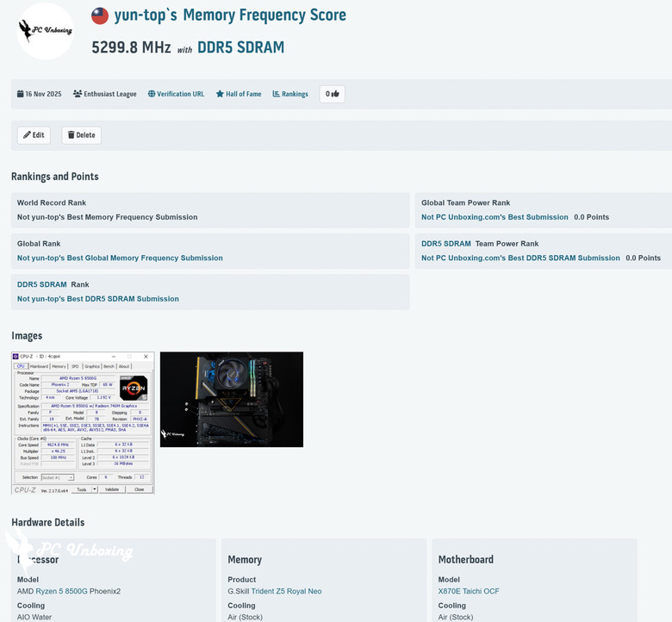Viewport: 672px width, 622px height.
Task: Click the Global Rank label
Action: click(x=39, y=244)
